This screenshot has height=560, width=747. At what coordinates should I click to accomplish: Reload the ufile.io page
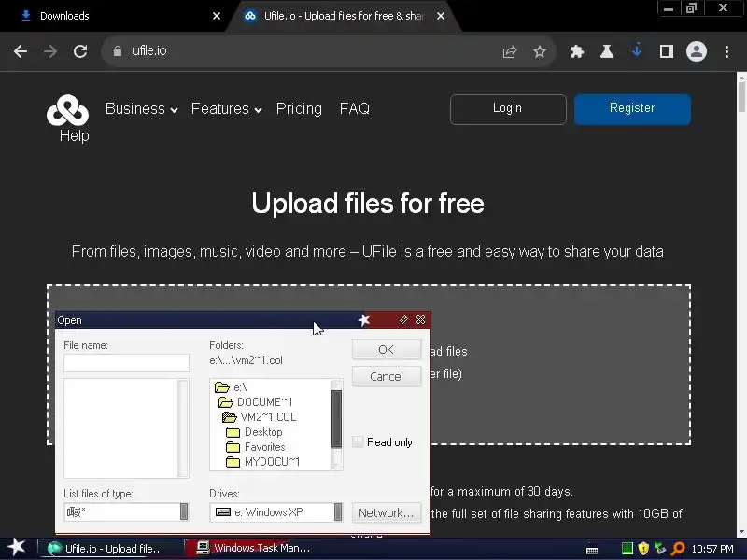click(x=80, y=51)
